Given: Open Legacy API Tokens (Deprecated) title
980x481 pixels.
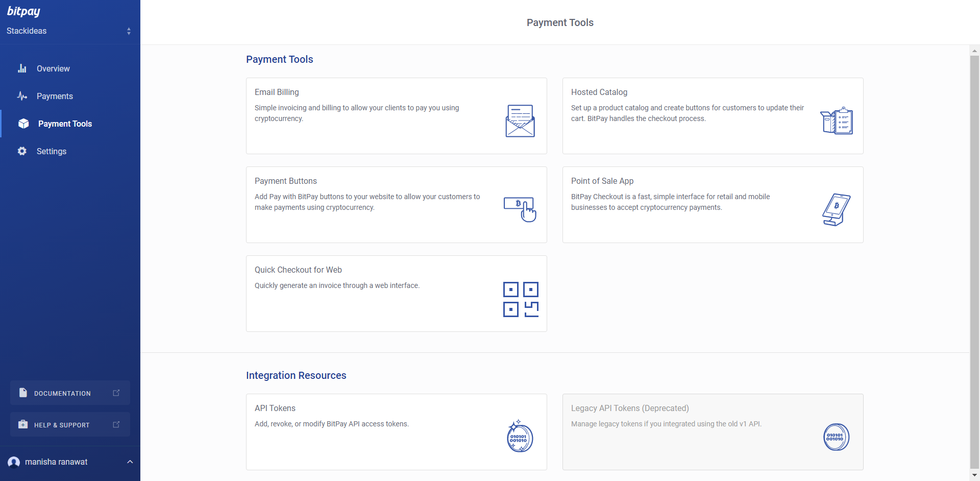Looking at the screenshot, I should [x=630, y=408].
